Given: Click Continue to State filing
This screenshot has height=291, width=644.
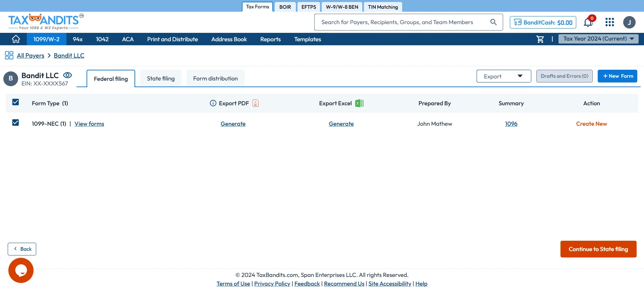Looking at the screenshot, I should click(x=598, y=249).
